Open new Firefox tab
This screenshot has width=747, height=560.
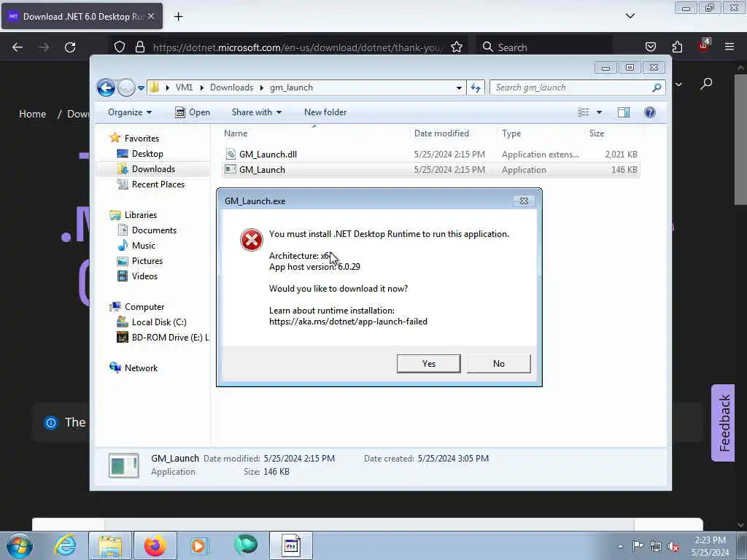(x=178, y=17)
